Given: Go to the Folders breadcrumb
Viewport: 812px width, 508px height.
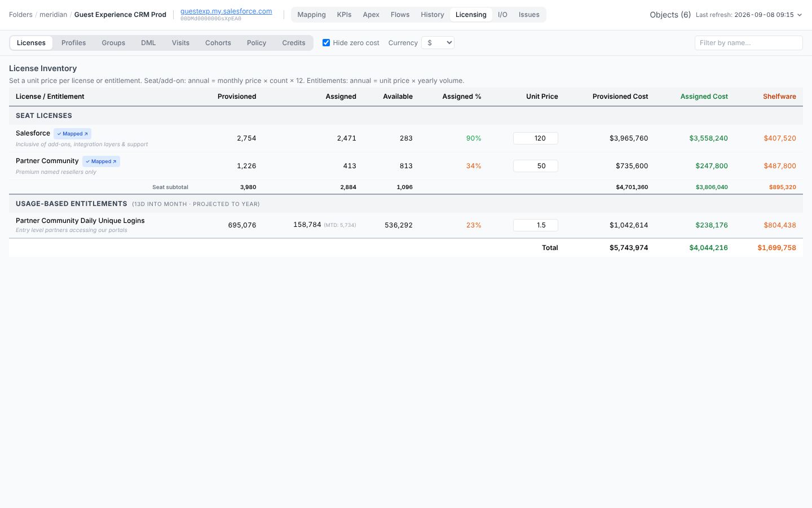Looking at the screenshot, I should click(21, 15).
